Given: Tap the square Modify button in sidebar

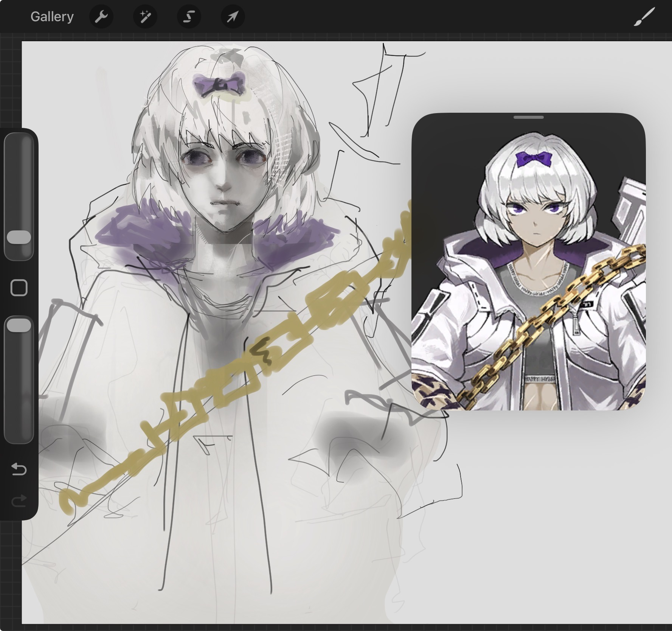Looking at the screenshot, I should tap(19, 288).
